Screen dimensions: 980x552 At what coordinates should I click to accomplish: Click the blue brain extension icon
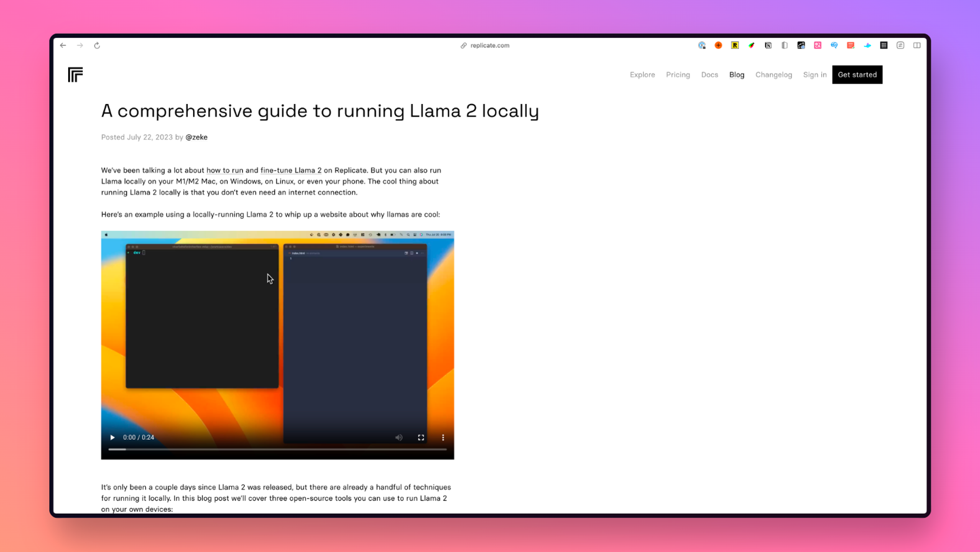coord(834,45)
